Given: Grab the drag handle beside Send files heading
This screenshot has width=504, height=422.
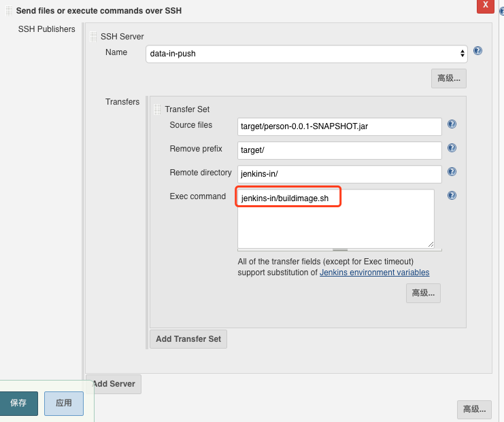Looking at the screenshot, I should (9, 11).
